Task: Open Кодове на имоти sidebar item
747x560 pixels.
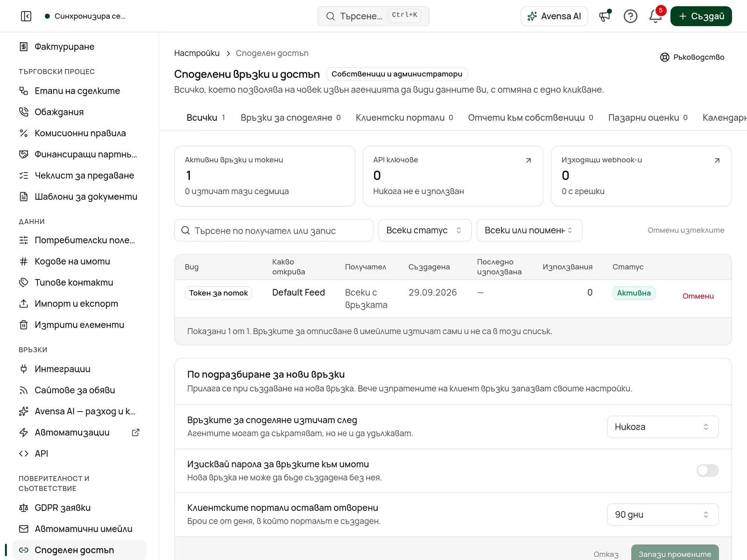Action: [79, 261]
